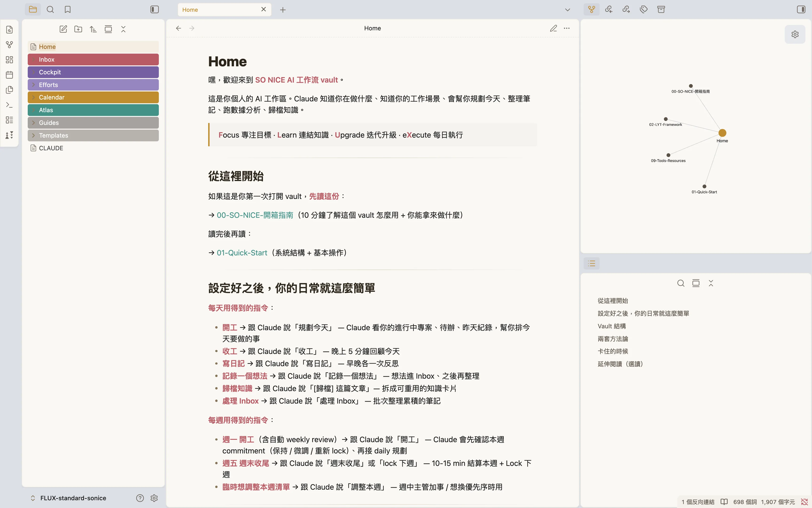Collapse all folders in file explorer
Screen dimensions: 812x508
pyautogui.click(x=124, y=29)
